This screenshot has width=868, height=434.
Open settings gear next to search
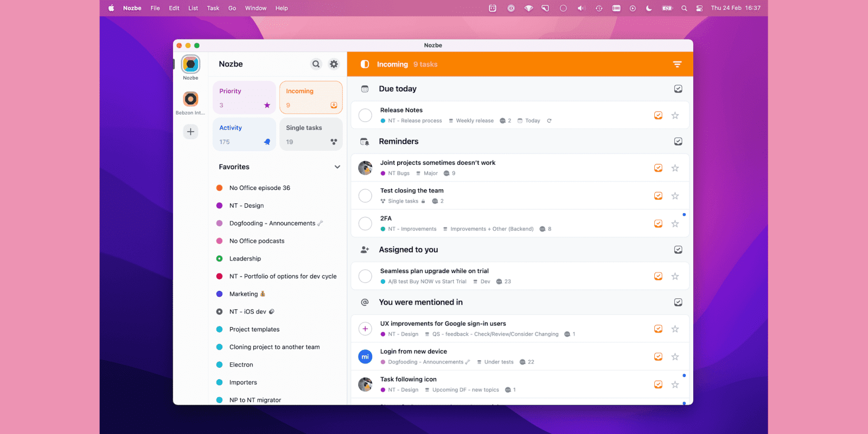coord(334,64)
